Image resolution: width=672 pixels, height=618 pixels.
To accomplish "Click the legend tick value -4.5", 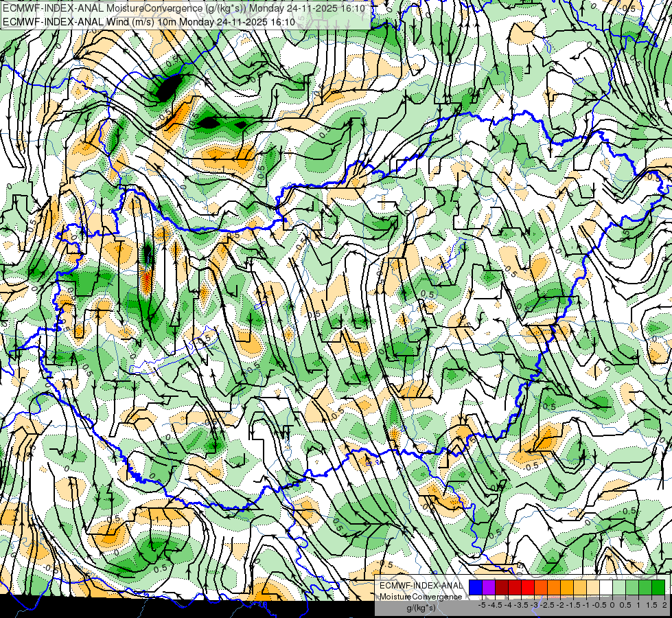I will click(x=496, y=605).
